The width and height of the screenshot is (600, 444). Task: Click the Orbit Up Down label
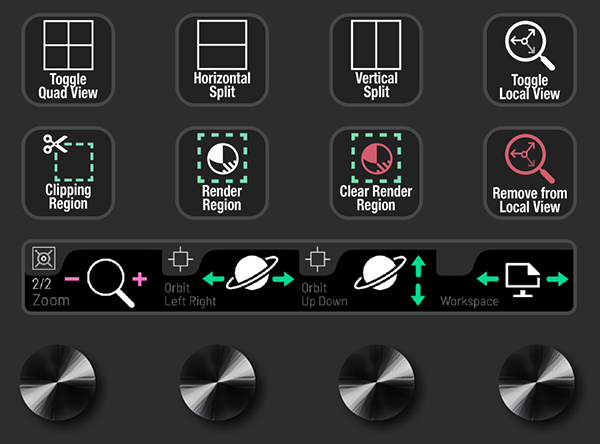[x=324, y=294]
